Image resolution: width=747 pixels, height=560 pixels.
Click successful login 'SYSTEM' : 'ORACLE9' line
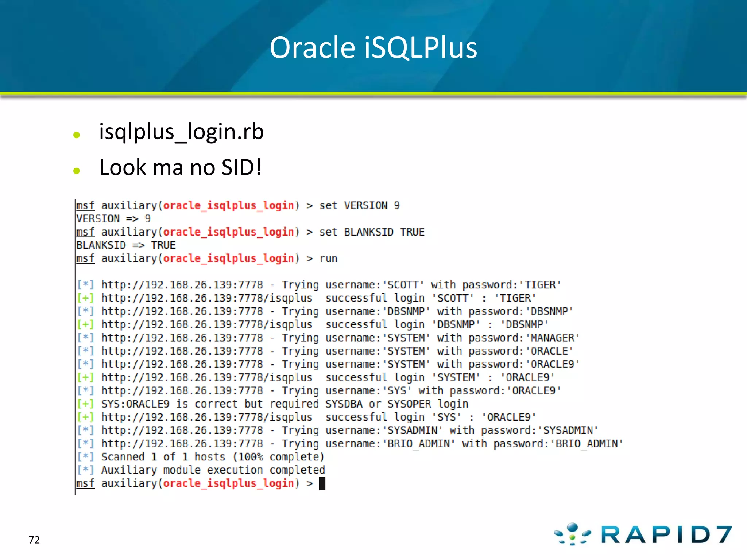[x=316, y=377]
